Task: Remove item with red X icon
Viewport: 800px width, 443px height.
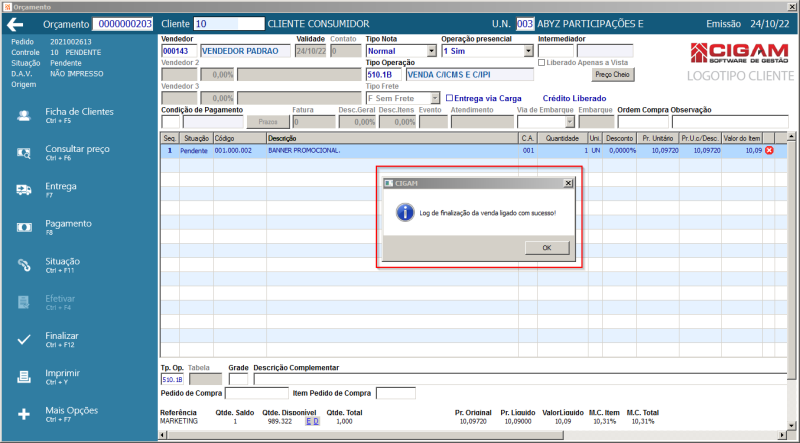Action: click(x=769, y=151)
